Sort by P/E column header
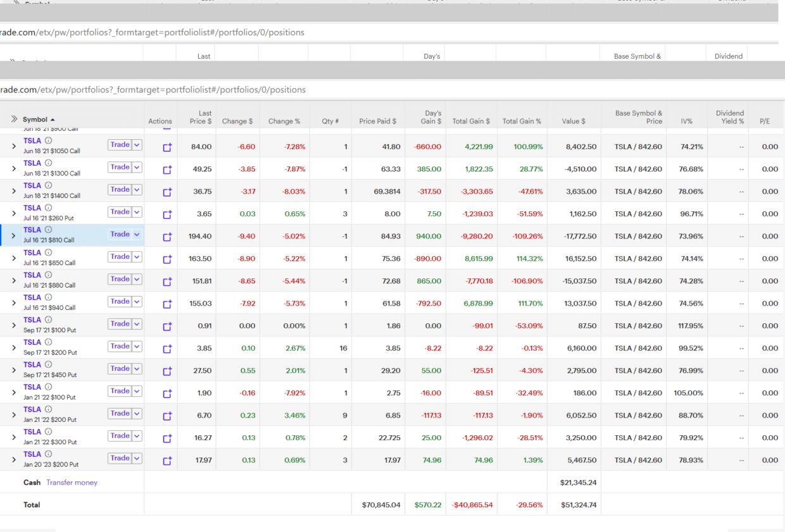The image size is (785, 532). click(x=765, y=121)
